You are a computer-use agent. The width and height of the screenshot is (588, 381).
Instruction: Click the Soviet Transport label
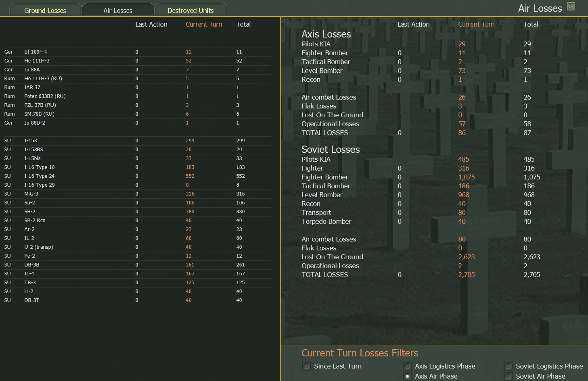(x=316, y=212)
